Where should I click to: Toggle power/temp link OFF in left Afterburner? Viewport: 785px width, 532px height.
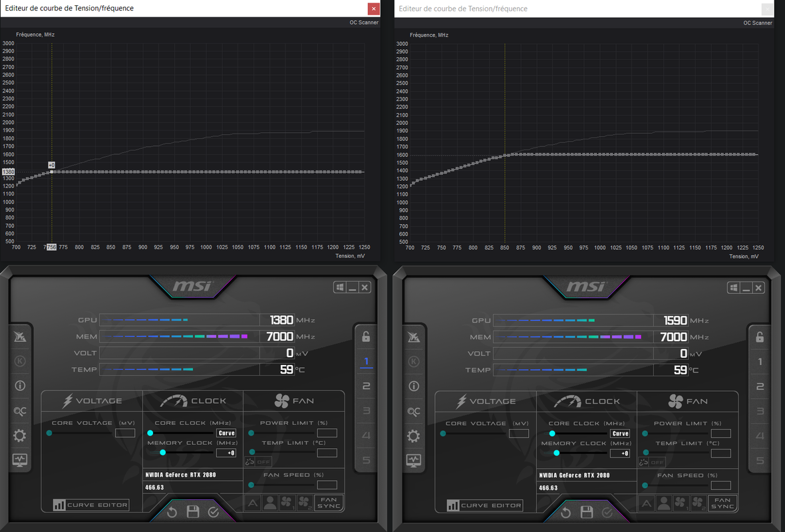(258, 462)
